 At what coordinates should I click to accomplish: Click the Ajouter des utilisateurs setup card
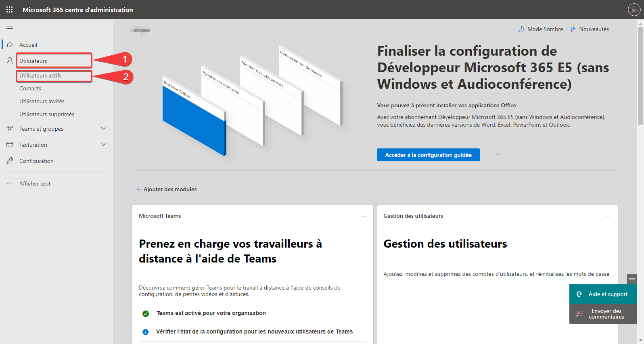pos(272,95)
